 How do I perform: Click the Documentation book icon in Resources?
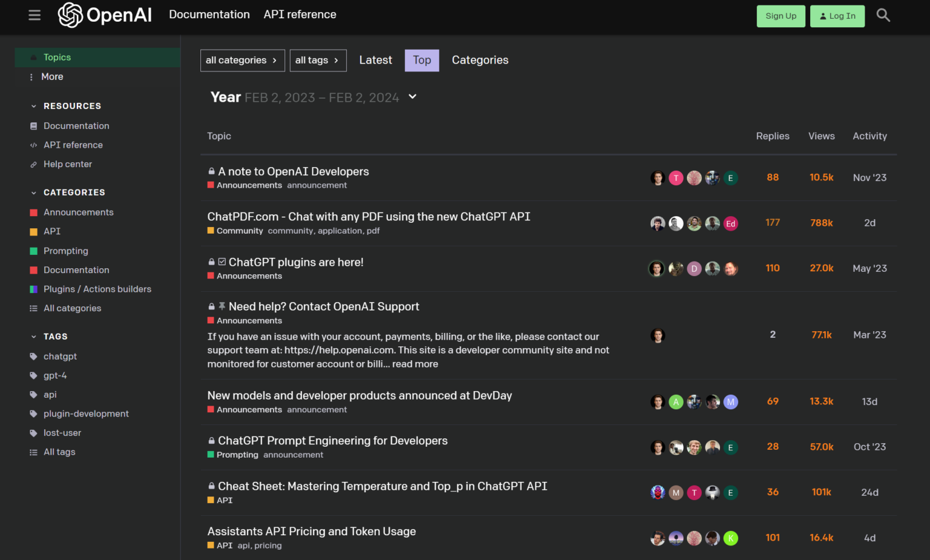[x=33, y=126]
